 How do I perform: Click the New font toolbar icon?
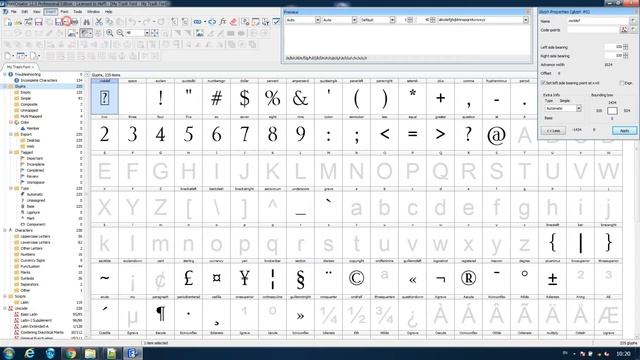click(8, 21)
